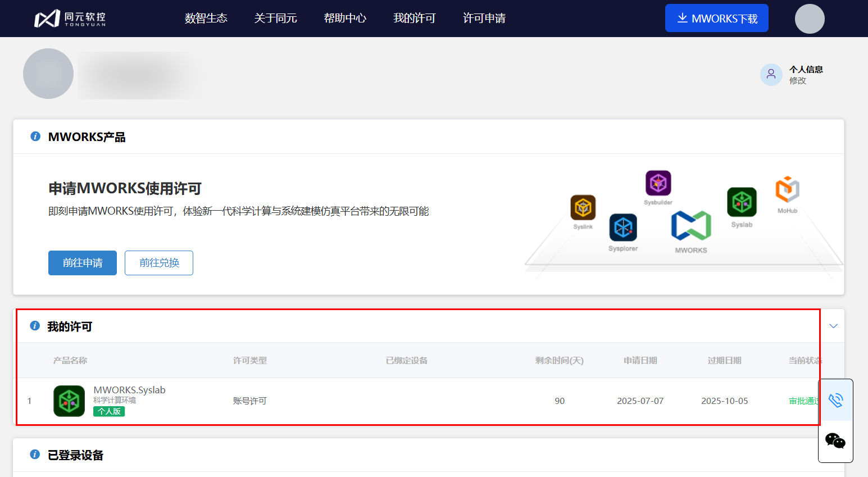Click the 个人信息 修改 link

797,80
